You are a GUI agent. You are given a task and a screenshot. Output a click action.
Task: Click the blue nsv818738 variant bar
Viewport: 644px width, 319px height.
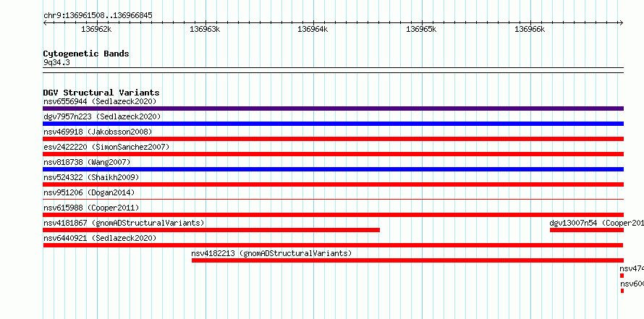[x=333, y=169]
